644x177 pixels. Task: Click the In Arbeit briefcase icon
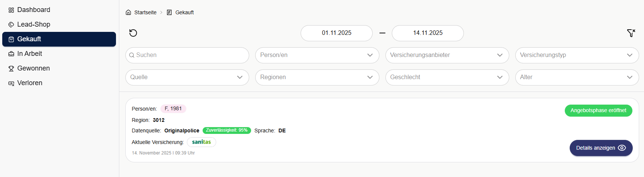(x=11, y=54)
